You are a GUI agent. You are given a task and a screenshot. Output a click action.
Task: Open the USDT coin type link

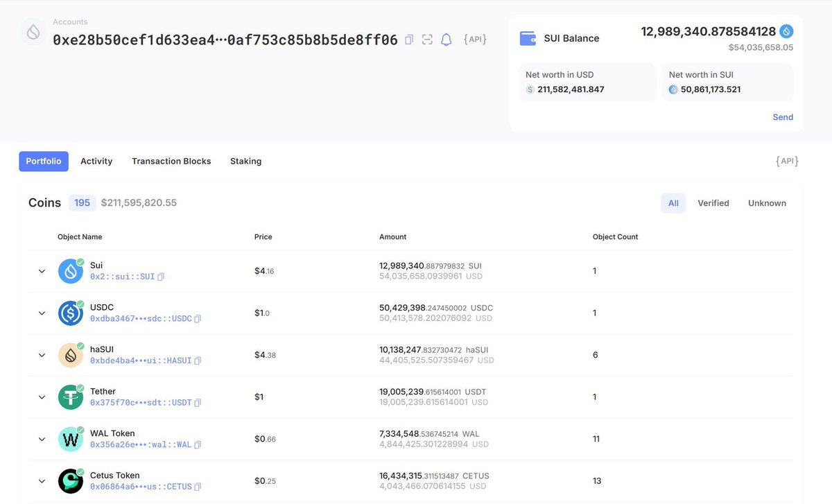[141, 403]
